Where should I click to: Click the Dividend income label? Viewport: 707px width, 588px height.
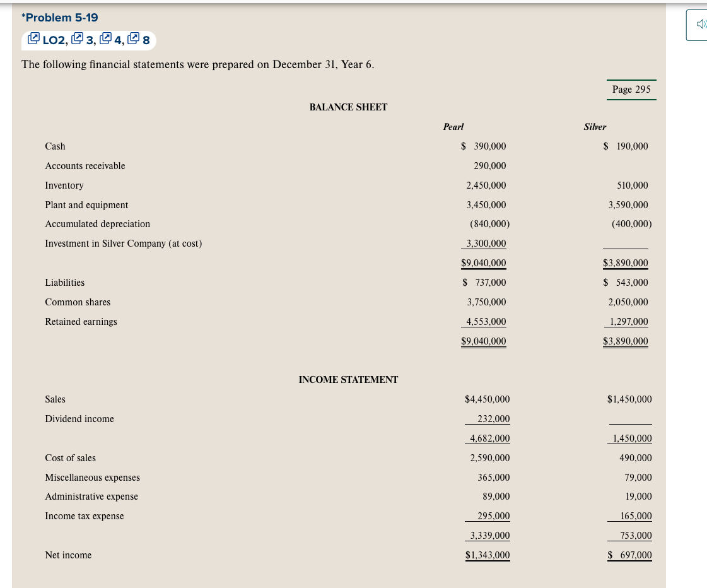coord(79,418)
